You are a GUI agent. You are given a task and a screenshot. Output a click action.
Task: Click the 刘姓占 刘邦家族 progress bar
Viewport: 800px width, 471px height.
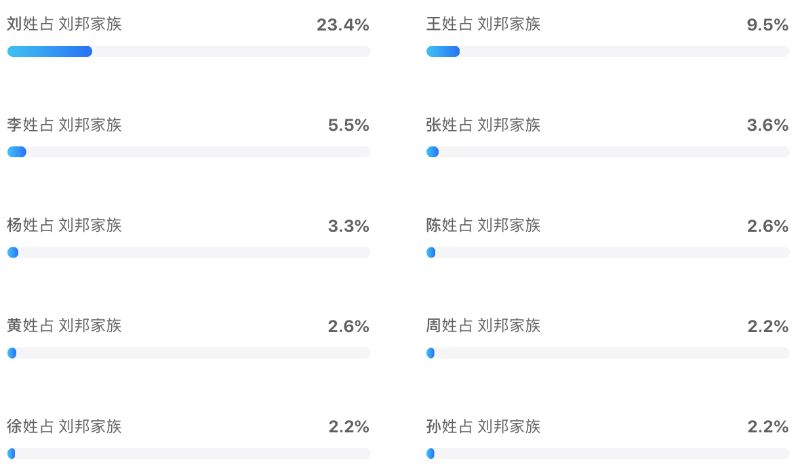click(x=189, y=52)
